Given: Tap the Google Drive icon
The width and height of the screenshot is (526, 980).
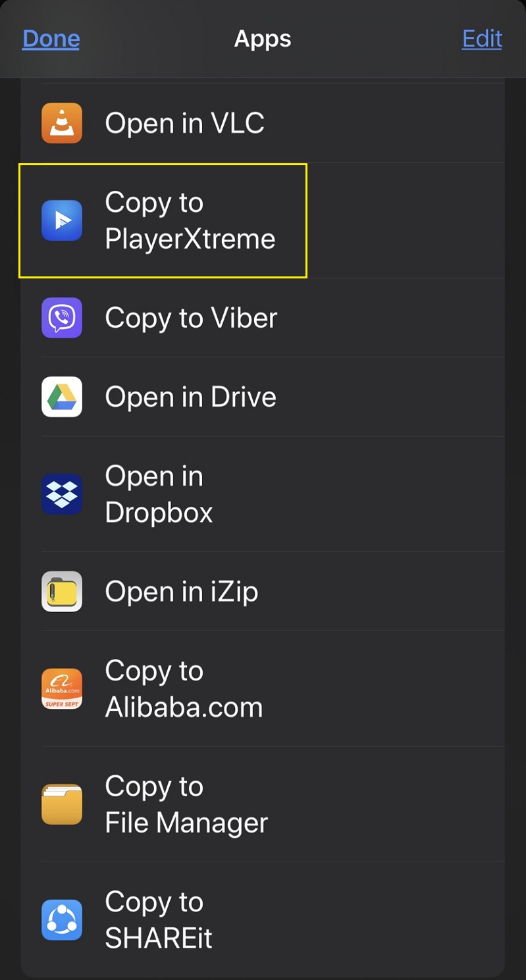Looking at the screenshot, I should (x=61, y=396).
